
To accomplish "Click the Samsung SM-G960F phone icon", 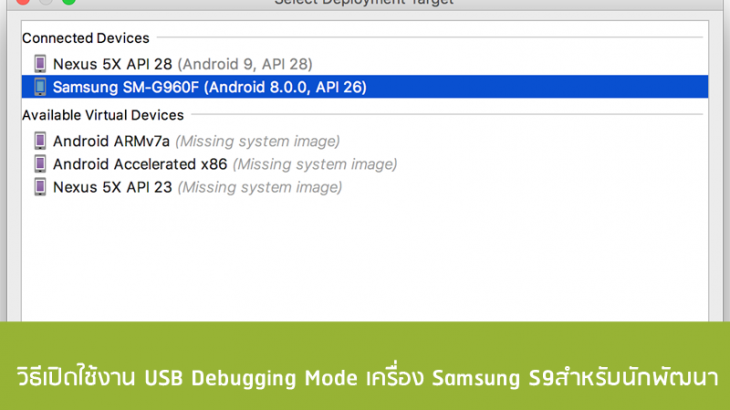I will tap(40, 87).
